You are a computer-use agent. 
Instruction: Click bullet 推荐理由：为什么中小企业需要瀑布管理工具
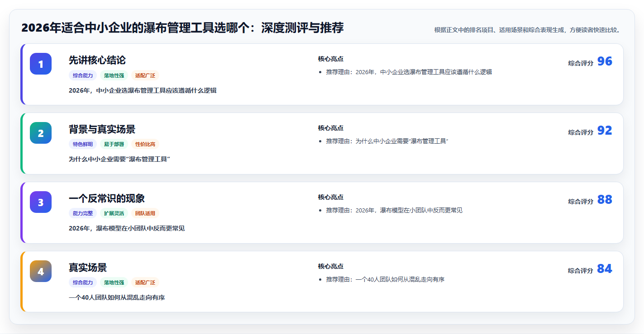click(387, 141)
